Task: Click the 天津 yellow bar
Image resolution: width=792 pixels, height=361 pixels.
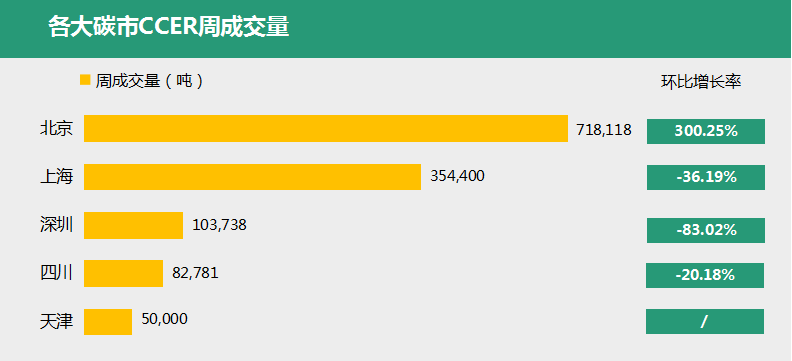Action: click(x=108, y=322)
